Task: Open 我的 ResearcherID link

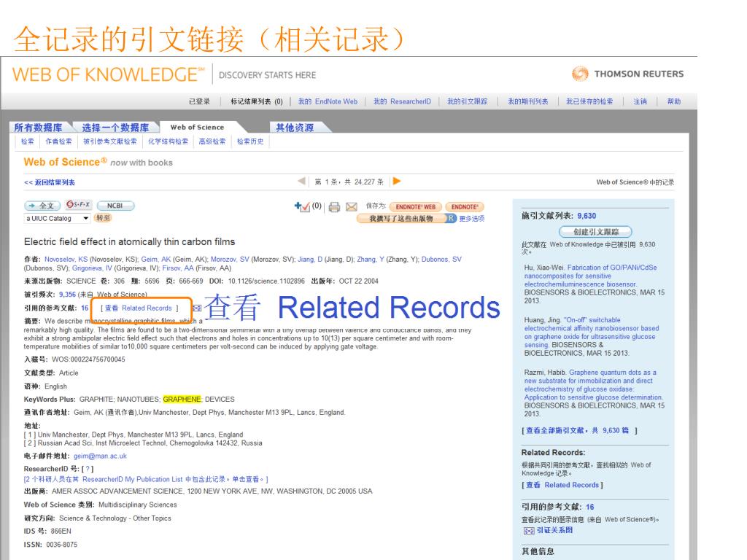Action: pos(402,101)
